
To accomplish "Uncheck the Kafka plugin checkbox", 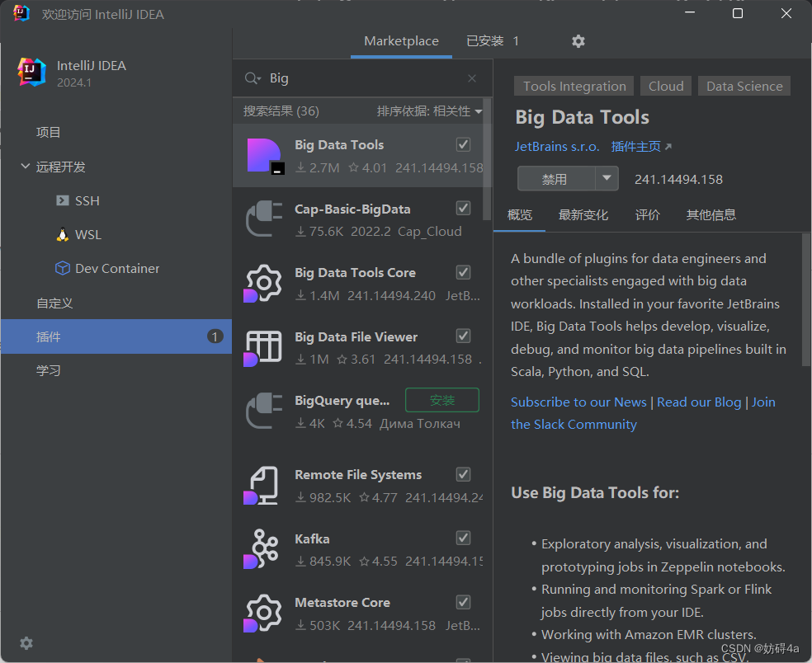I will pos(464,538).
